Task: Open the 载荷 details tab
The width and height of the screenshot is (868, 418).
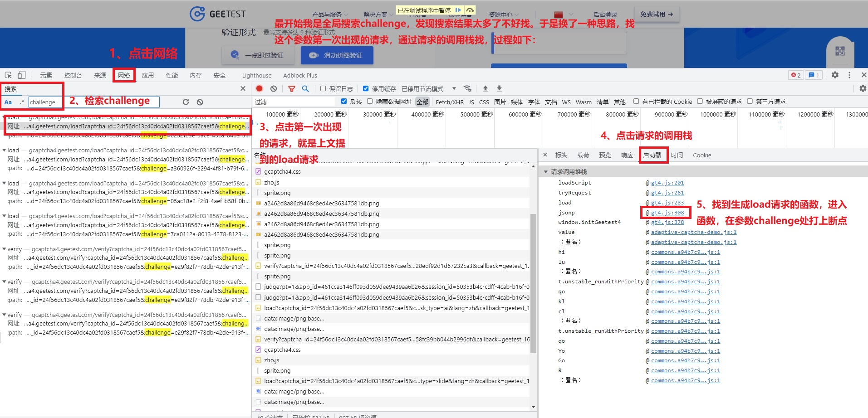Action: [x=583, y=155]
